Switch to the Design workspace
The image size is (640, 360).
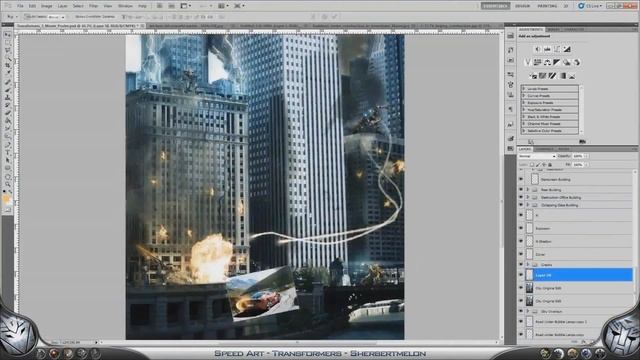pyautogui.click(x=522, y=6)
